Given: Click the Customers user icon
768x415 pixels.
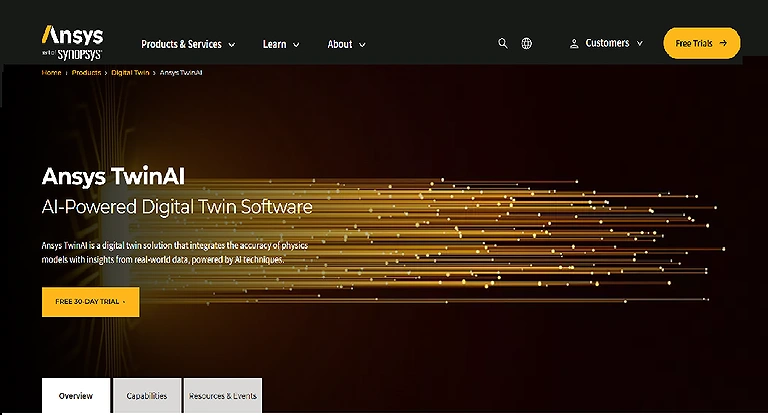Looking at the screenshot, I should click(574, 44).
